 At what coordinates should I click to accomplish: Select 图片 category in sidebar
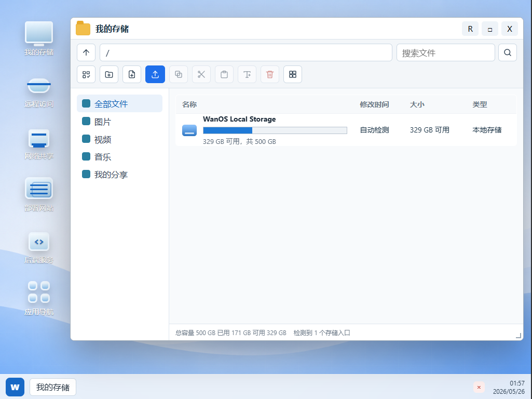(119, 122)
